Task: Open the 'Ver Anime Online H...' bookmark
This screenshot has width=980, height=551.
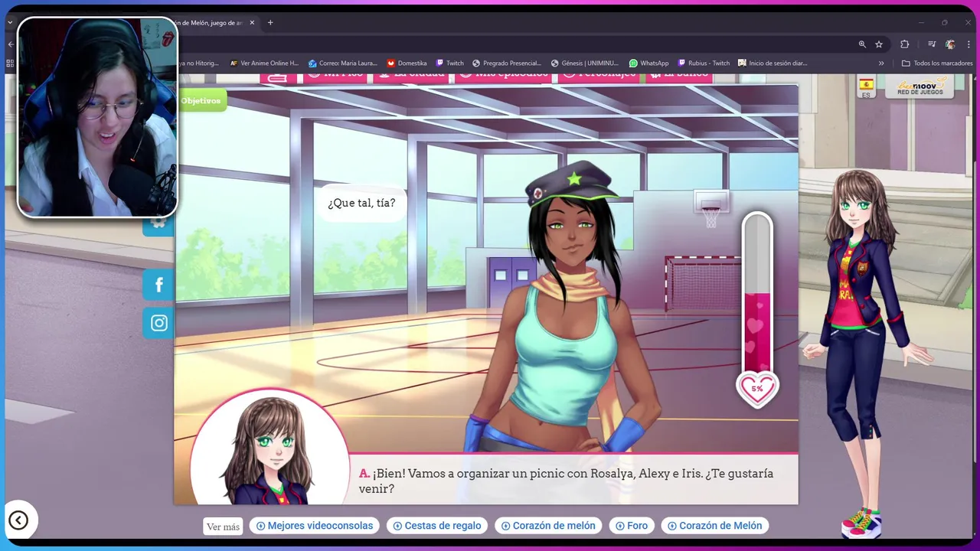Action: click(x=264, y=64)
